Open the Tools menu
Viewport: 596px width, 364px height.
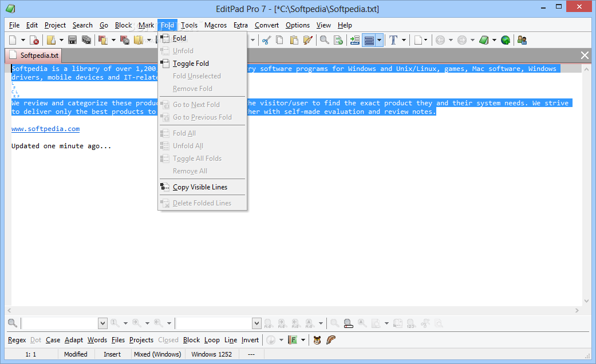[x=189, y=25]
